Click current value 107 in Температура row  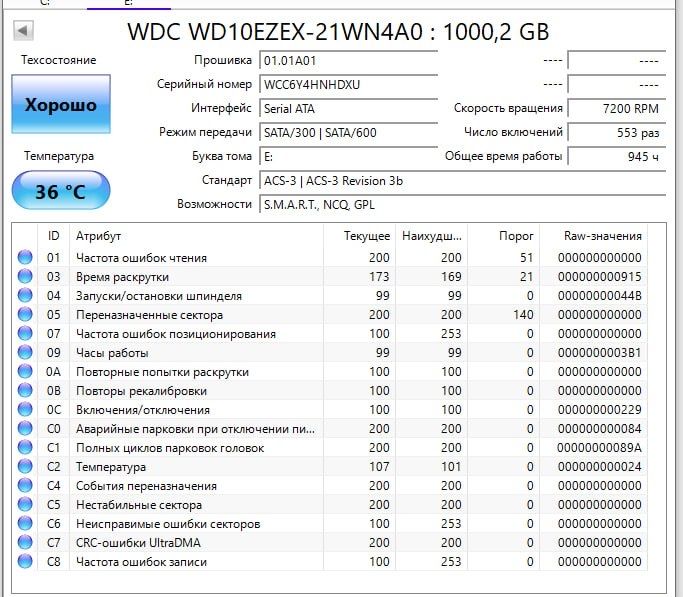[379, 467]
